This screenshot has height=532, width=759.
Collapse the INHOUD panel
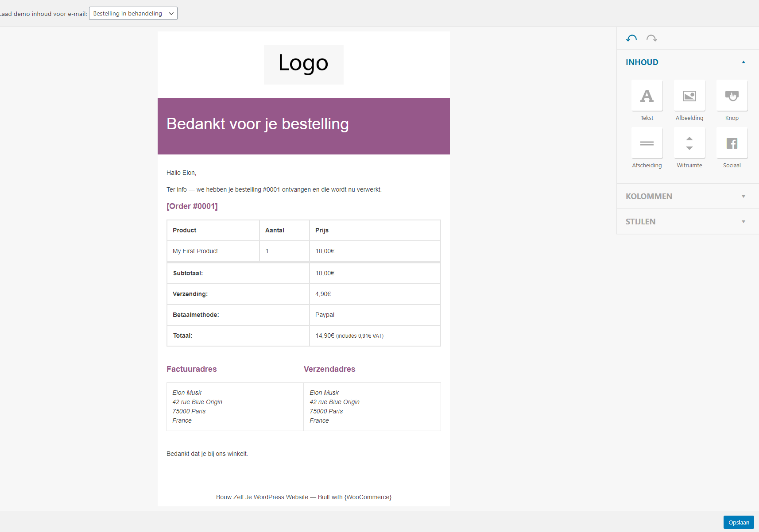[688, 62]
